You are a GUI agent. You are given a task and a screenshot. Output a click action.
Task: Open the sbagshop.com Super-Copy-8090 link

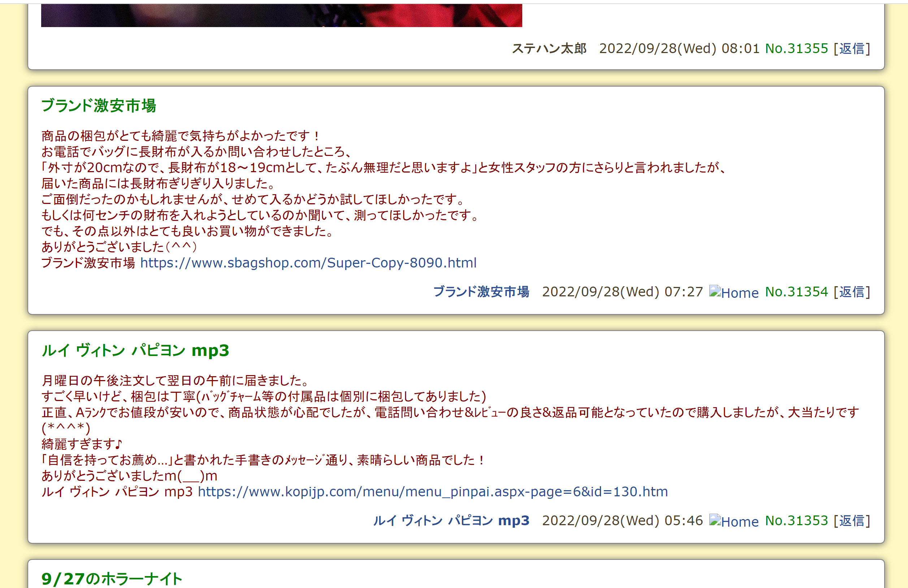pos(308,263)
